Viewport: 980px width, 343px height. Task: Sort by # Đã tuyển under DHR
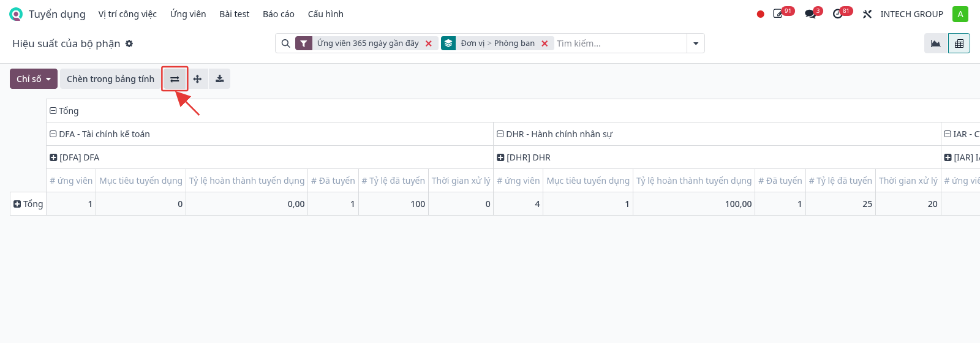point(780,181)
